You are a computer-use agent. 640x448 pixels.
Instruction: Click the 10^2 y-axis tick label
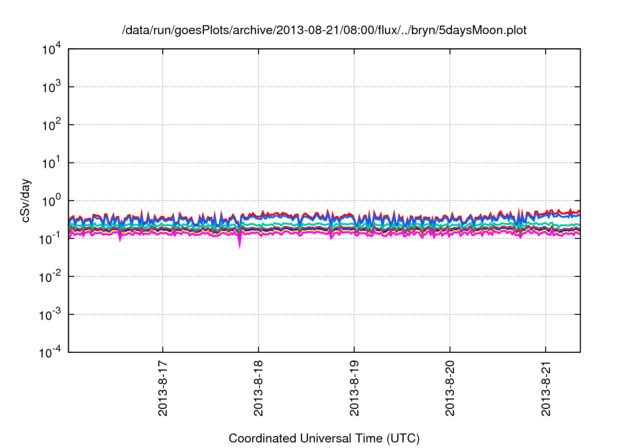pos(52,125)
